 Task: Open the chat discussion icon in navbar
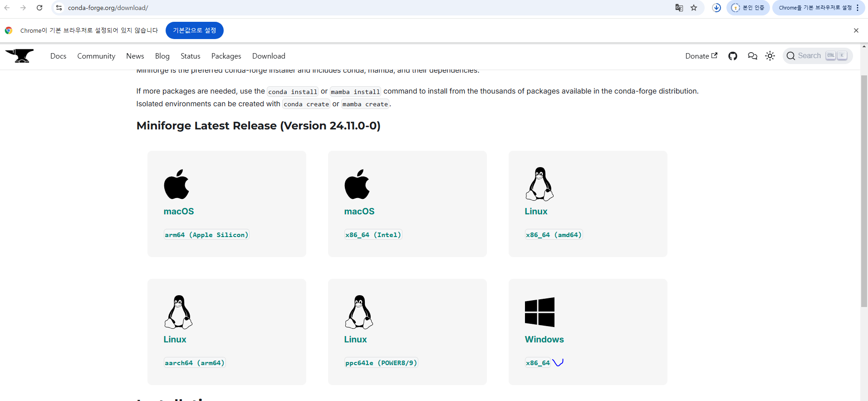(752, 56)
